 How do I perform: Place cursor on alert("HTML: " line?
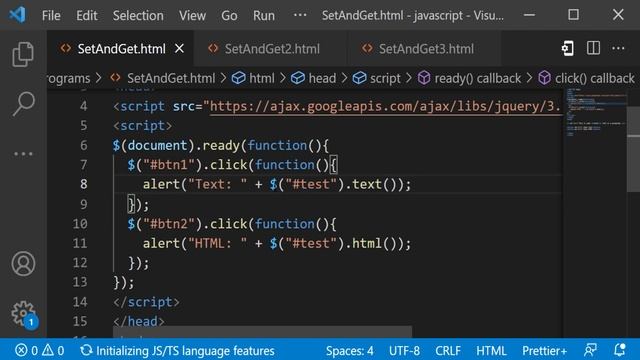[277, 243]
